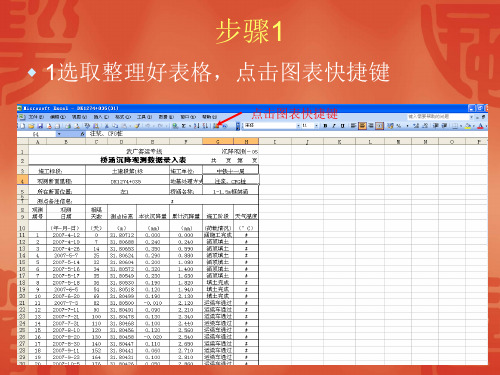The width and height of the screenshot is (500, 375).
Task: Click the Format Painter brush icon
Action: click(x=137, y=126)
